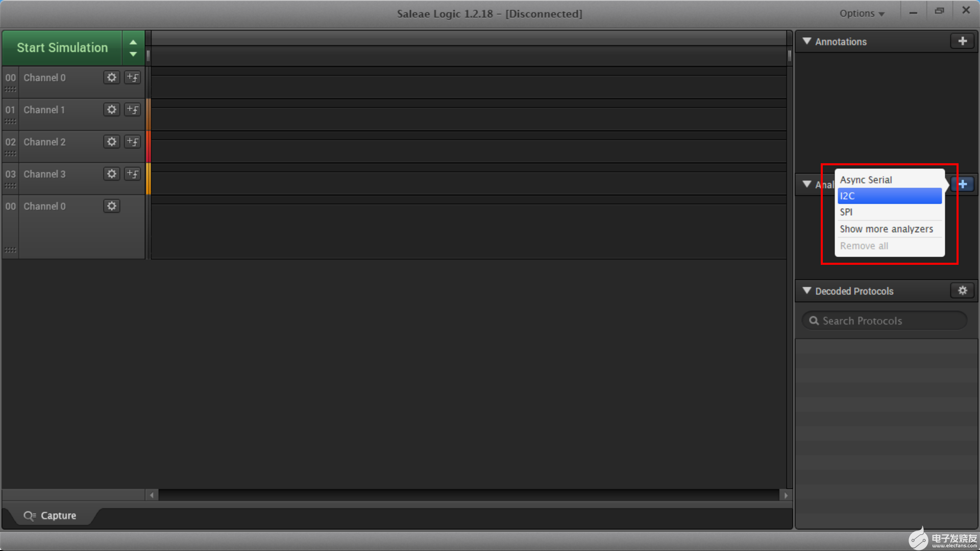980x551 pixels.
Task: Search Protocols input field
Action: 885,320
